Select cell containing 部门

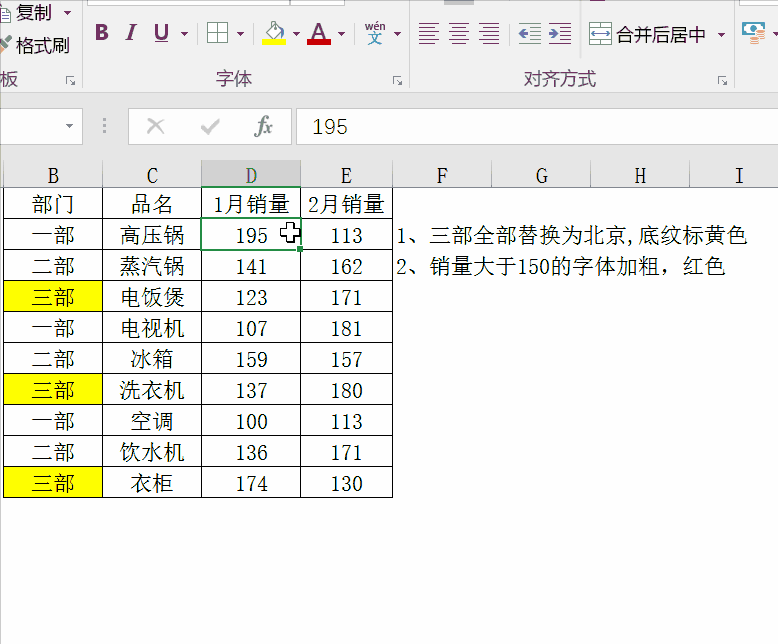(53, 203)
